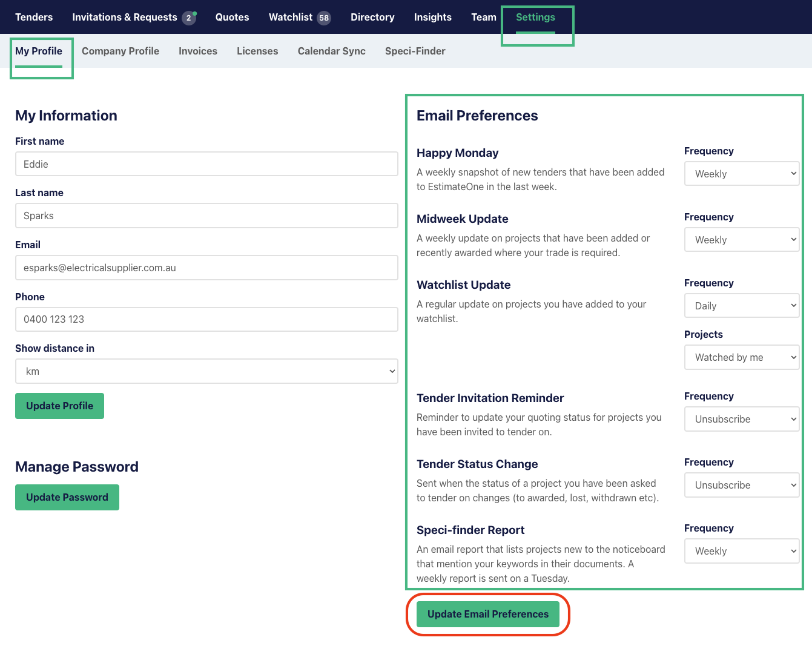Click the Watchlist count badge 58

pyautogui.click(x=324, y=18)
